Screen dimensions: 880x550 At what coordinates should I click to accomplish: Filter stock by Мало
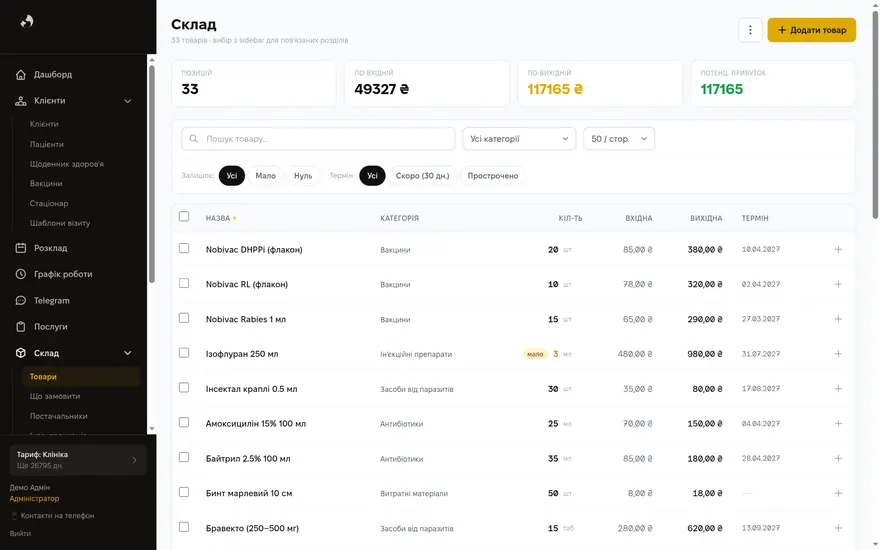click(265, 176)
